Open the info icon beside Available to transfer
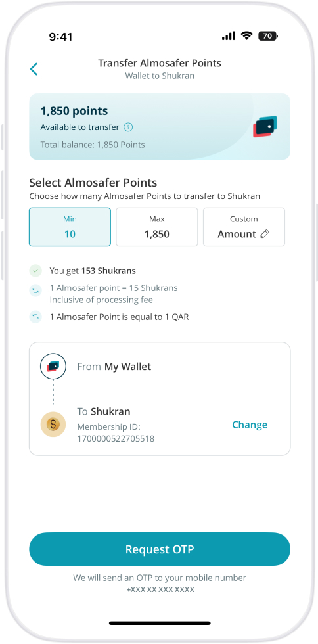Image resolution: width=318 pixels, height=644 pixels. pyautogui.click(x=128, y=127)
